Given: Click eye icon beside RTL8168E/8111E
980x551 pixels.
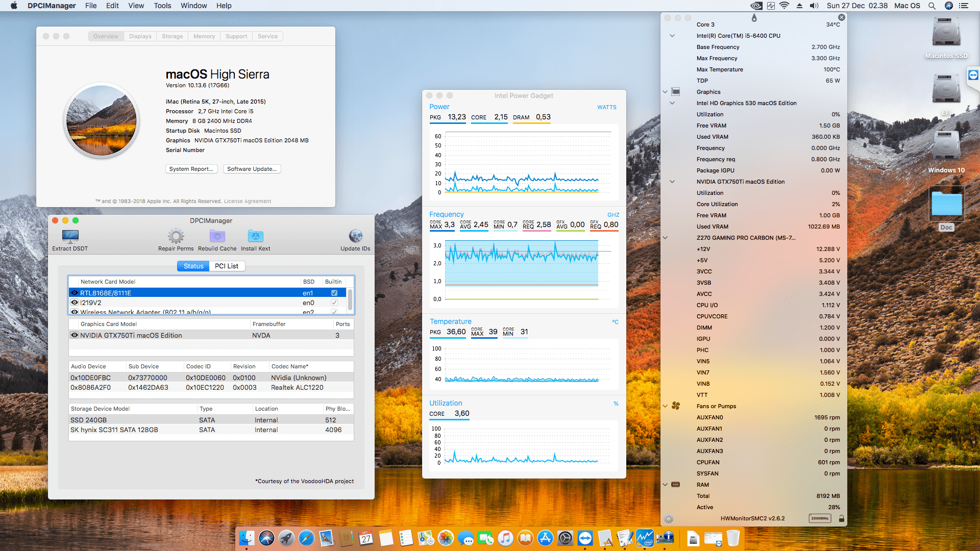Looking at the screenshot, I should (x=75, y=293).
